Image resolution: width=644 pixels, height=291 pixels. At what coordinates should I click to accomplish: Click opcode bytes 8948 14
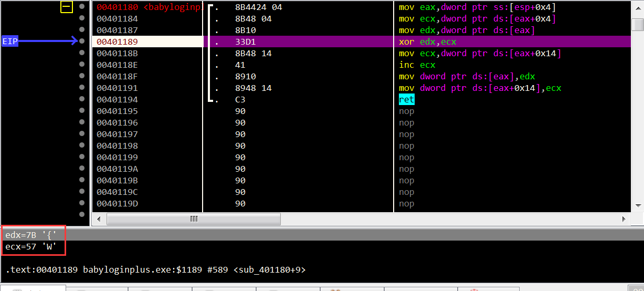253,88
